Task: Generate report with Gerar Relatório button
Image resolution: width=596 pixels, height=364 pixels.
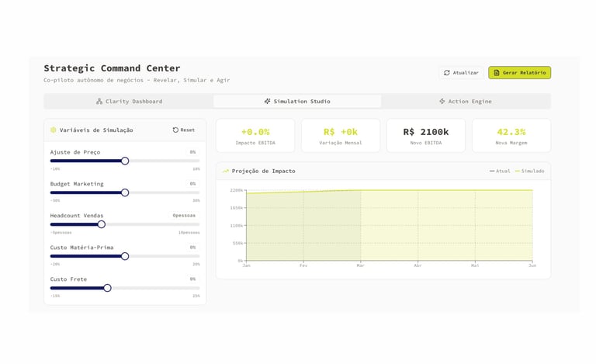Action: 520,73
